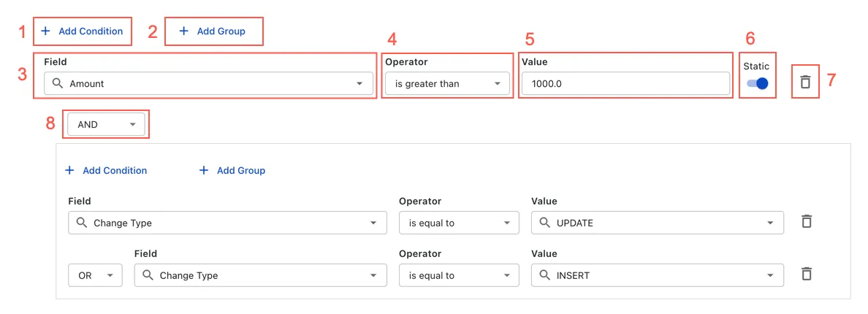Click top-level Add Group button

click(x=213, y=31)
